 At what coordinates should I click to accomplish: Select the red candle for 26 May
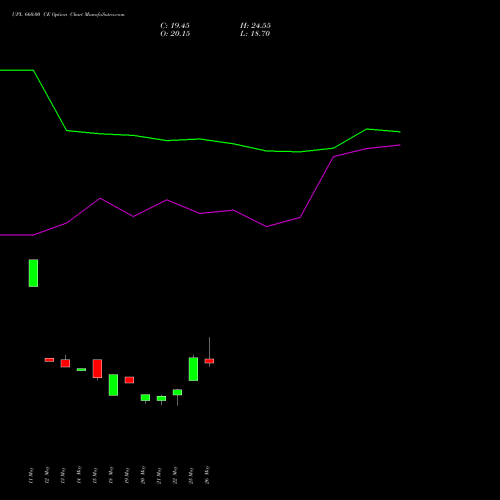point(209,361)
